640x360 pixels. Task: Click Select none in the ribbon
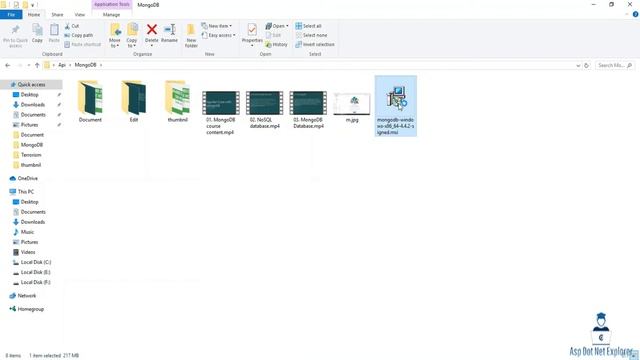pyautogui.click(x=311, y=35)
